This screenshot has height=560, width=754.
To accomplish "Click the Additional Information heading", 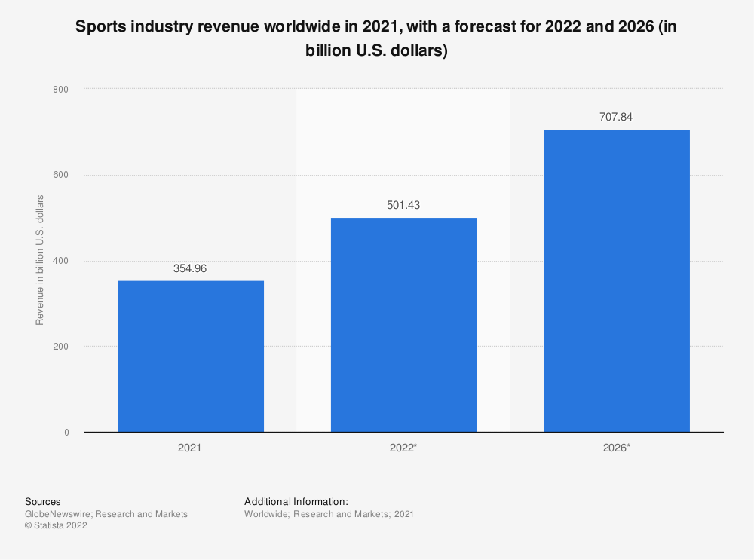I will click(x=296, y=501).
